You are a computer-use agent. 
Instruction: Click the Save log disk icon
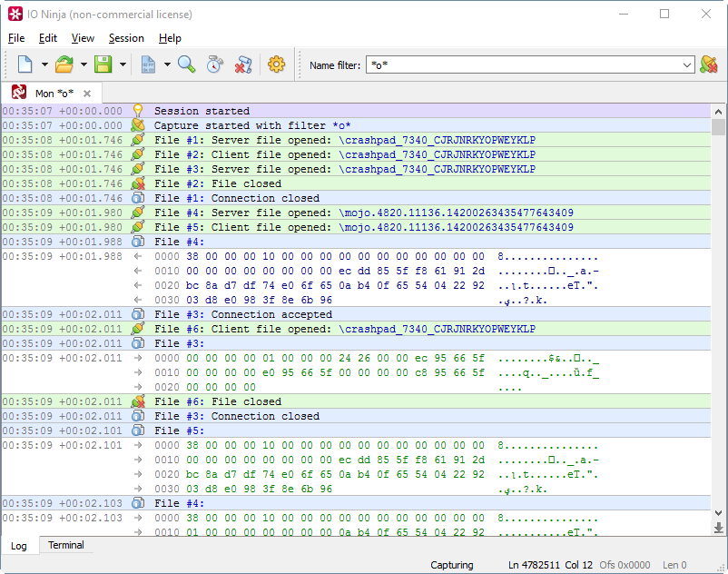point(103,64)
